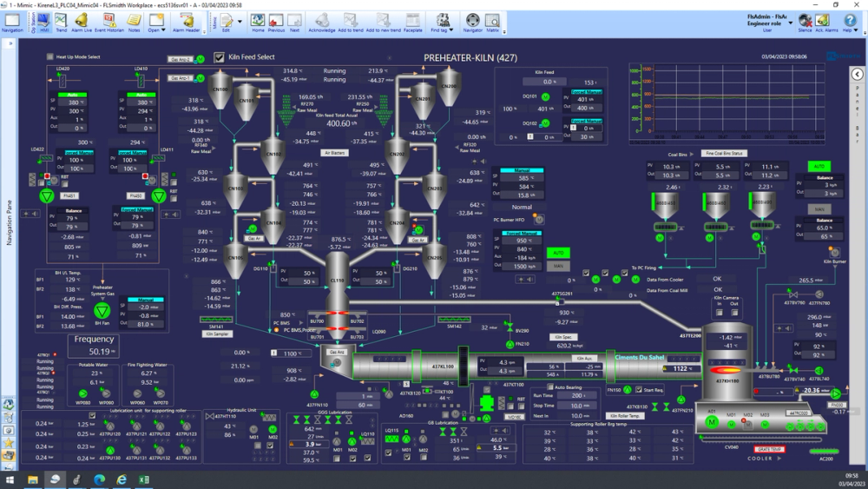Image resolution: width=868 pixels, height=489 pixels.
Task: Click the Add to trend icon
Action: point(351,21)
